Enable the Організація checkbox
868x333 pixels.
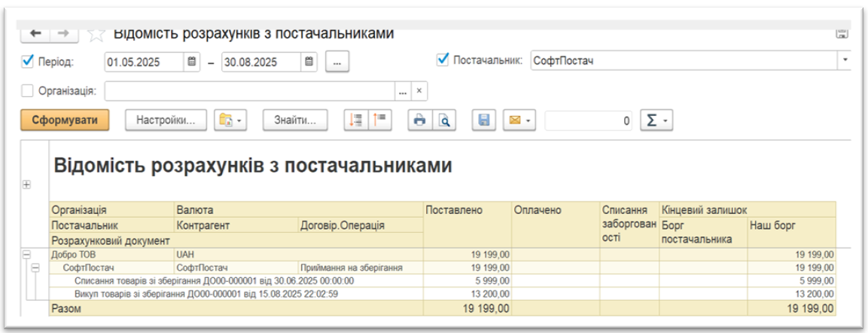click(29, 91)
